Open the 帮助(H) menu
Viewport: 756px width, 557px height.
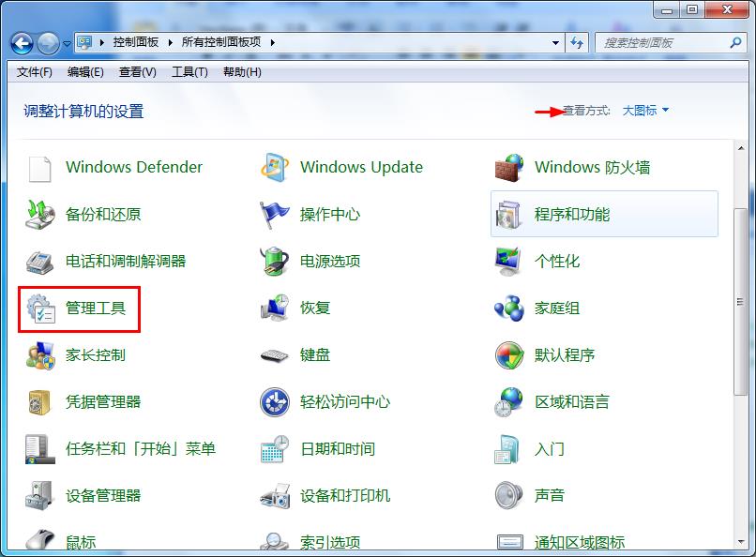[242, 72]
